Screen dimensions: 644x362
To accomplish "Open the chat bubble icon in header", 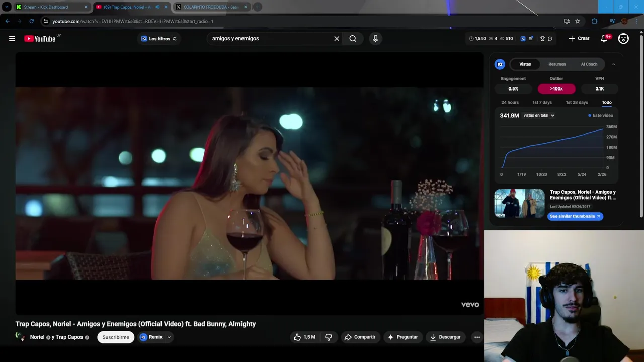I will pos(550,39).
